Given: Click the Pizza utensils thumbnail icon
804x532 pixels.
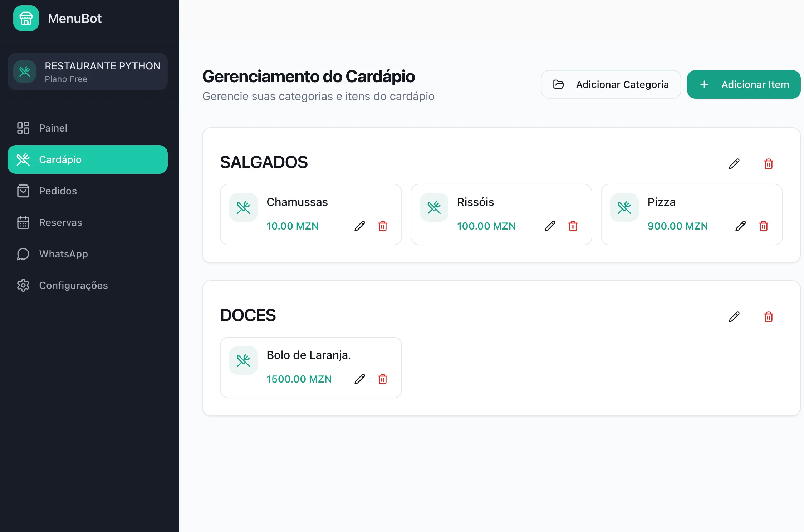Looking at the screenshot, I should point(624,207).
